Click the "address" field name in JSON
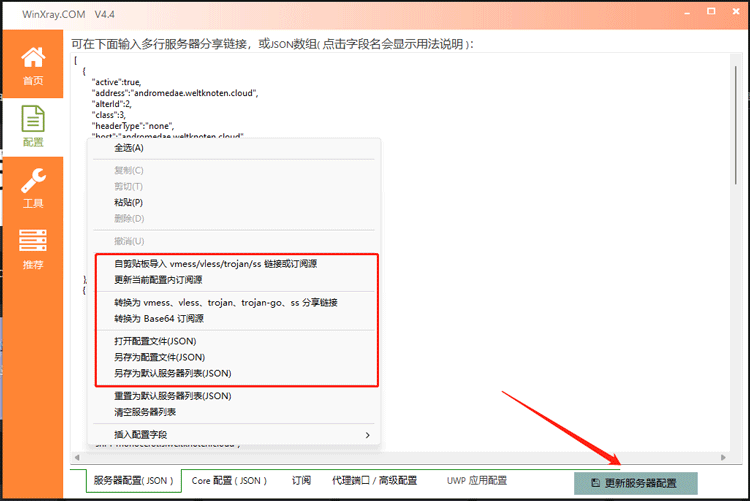 [110, 93]
